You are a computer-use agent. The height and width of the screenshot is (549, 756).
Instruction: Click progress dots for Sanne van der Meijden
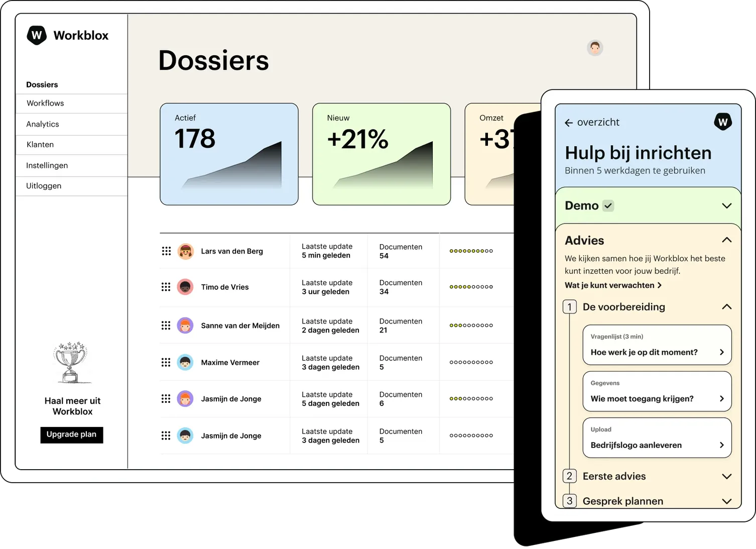tap(471, 325)
